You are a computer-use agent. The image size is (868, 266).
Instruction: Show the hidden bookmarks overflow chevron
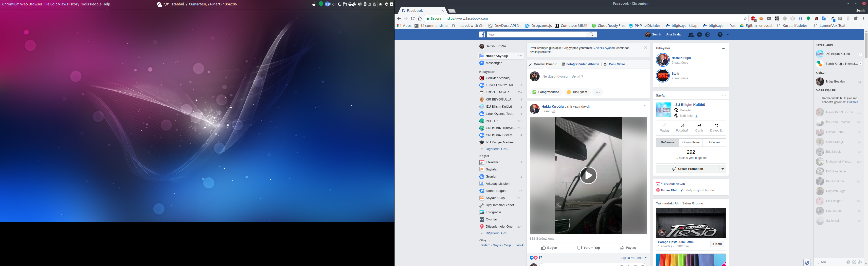tap(861, 26)
